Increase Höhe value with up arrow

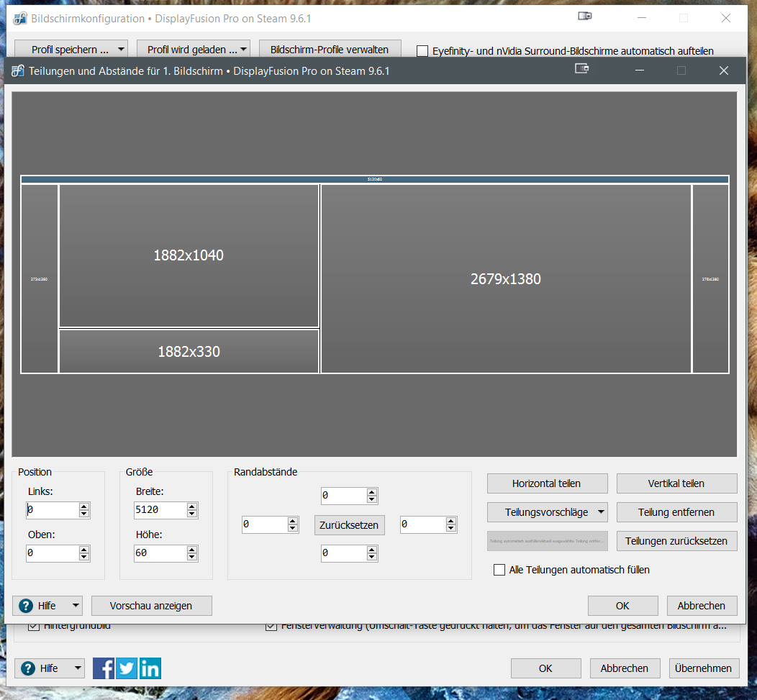(x=192, y=550)
